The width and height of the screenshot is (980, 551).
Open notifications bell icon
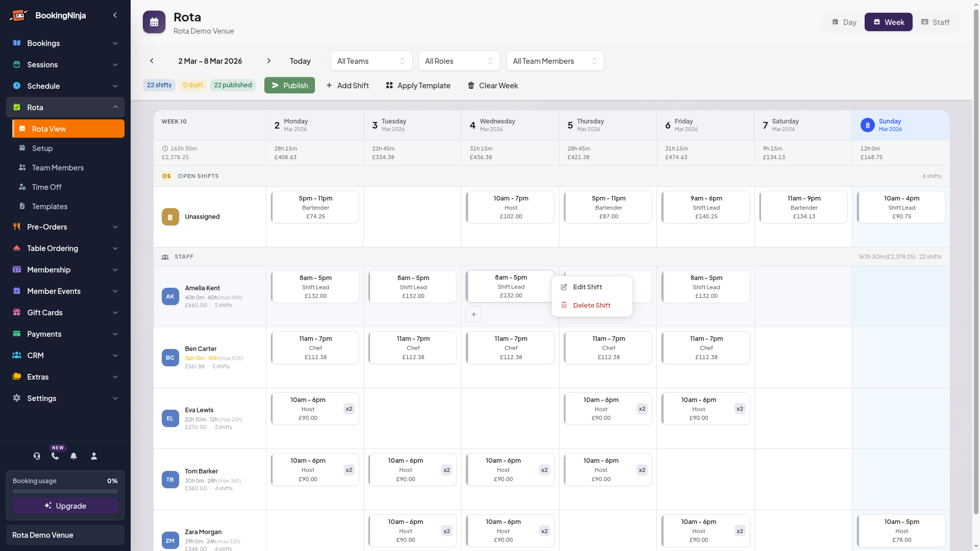click(73, 456)
